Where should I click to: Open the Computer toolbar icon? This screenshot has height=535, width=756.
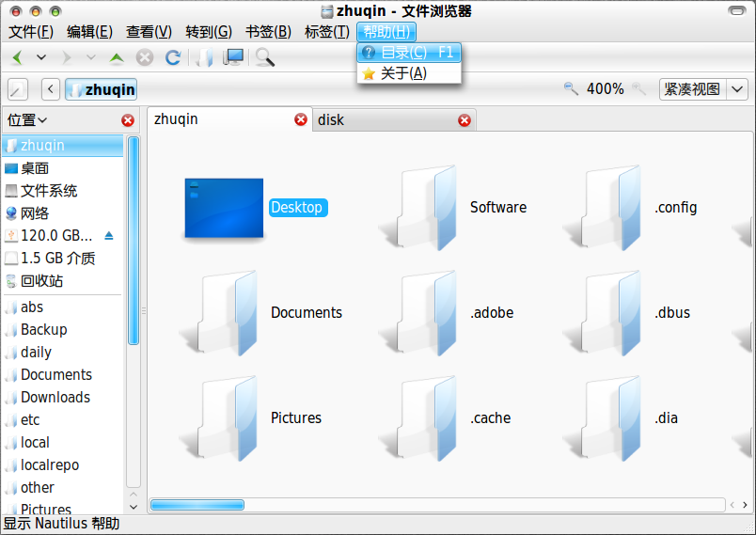(233, 57)
